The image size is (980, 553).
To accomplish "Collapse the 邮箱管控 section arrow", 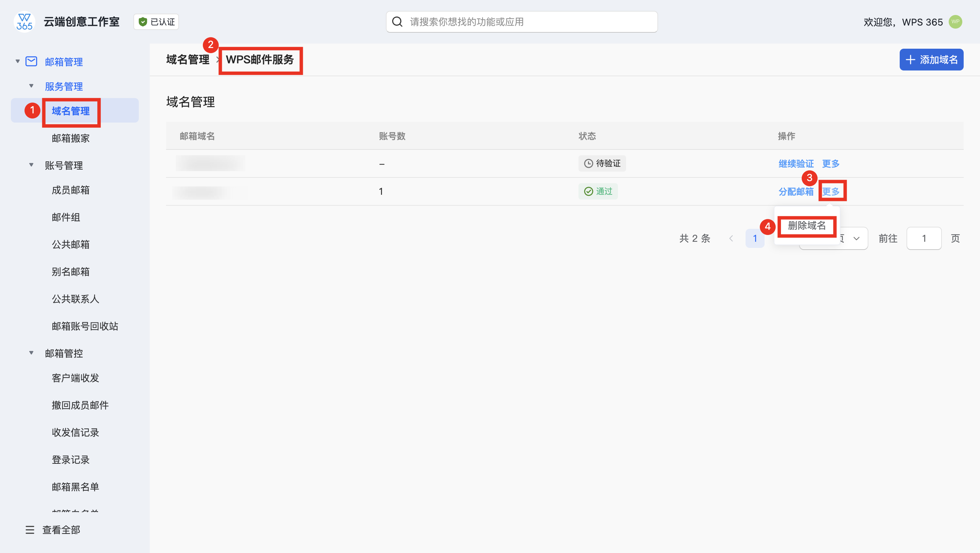I will [x=31, y=353].
